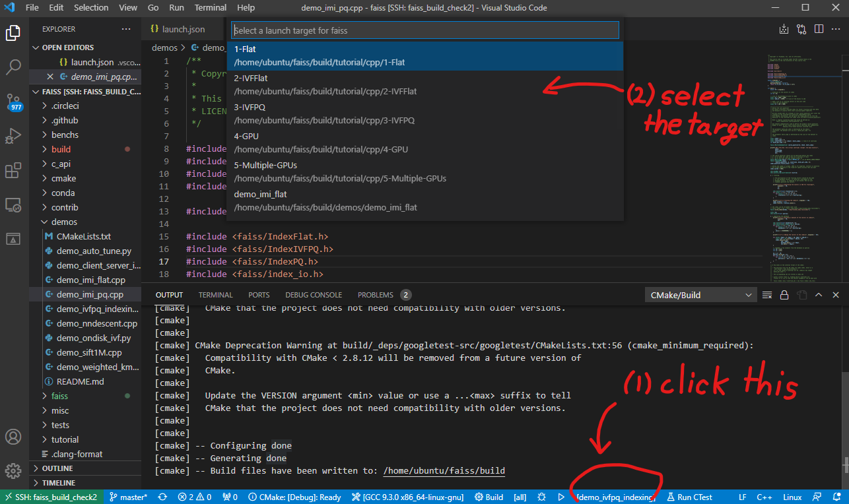The width and height of the screenshot is (849, 504).
Task: Click the launch target search input
Action: tap(425, 30)
